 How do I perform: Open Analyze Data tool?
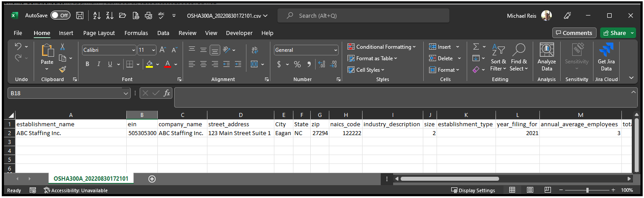547,57
